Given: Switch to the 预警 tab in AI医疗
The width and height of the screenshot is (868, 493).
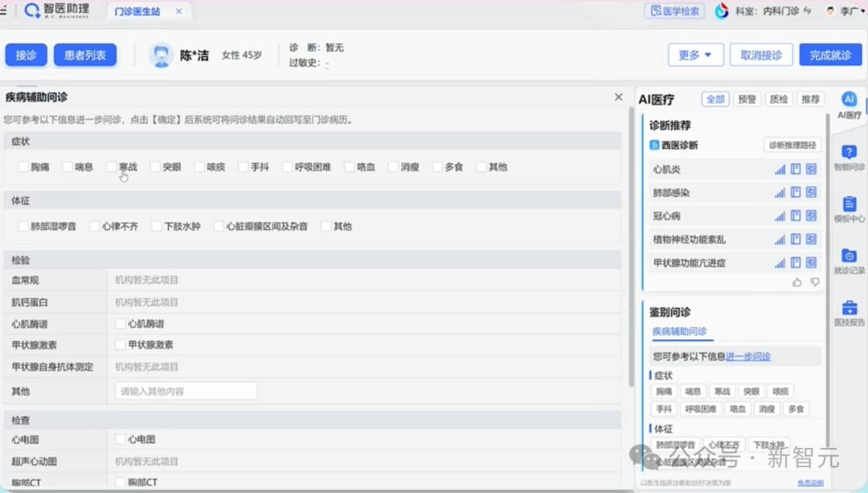Looking at the screenshot, I should tap(747, 99).
